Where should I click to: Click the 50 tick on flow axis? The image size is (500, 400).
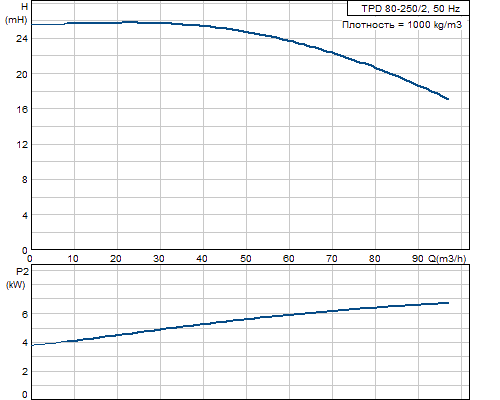245,259
